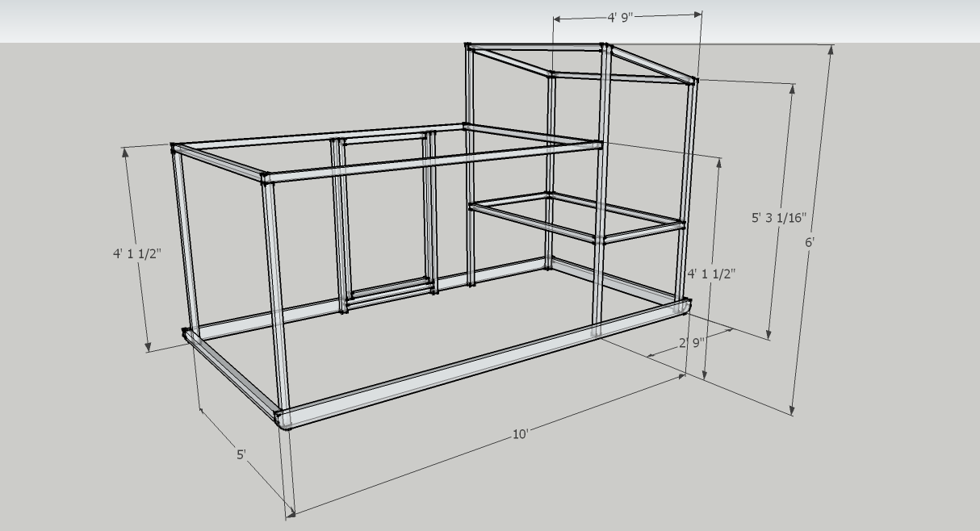Image resolution: width=980 pixels, height=531 pixels.
Task: Click the left-side 4' 1 1/2" dimension text
Action: pos(137,253)
